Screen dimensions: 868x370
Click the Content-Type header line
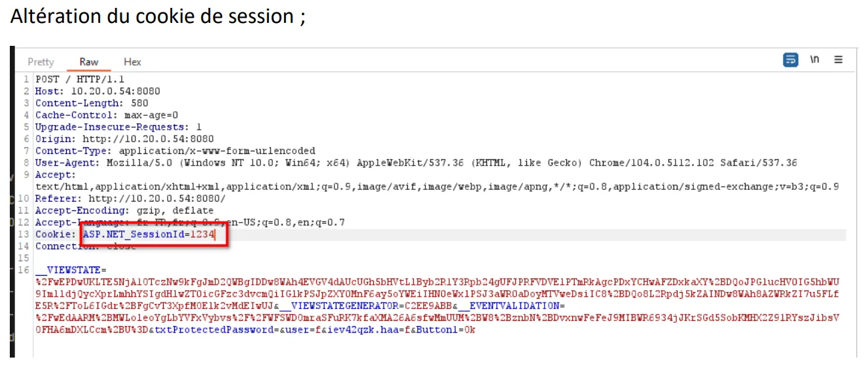coord(175,151)
